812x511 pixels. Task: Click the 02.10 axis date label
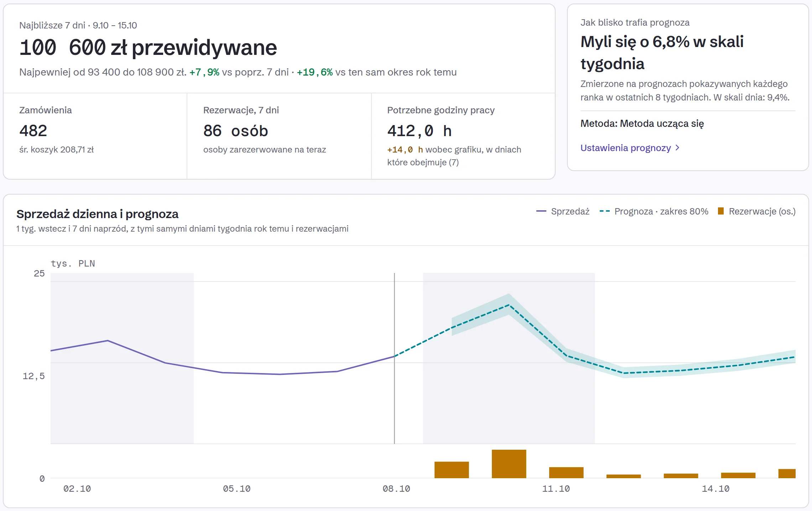tap(77, 489)
